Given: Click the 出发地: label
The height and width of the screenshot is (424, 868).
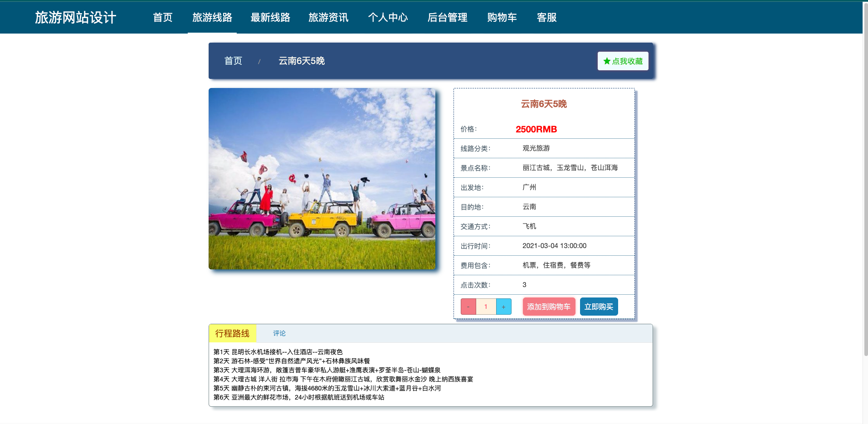Looking at the screenshot, I should (472, 188).
